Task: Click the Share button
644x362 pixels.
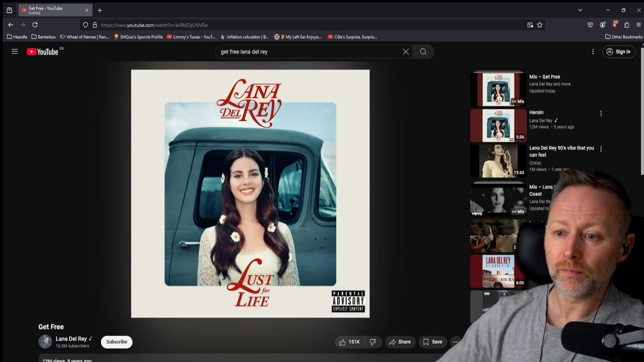Action: pos(400,342)
